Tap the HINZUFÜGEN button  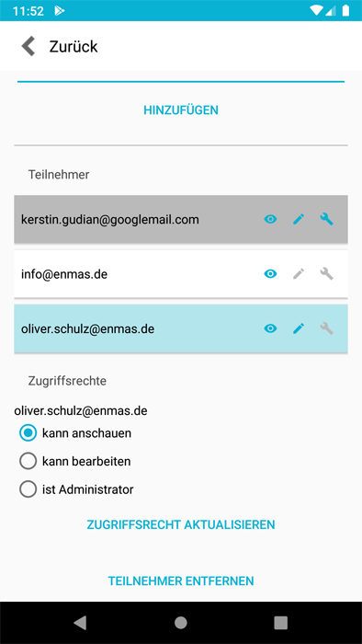(181, 110)
